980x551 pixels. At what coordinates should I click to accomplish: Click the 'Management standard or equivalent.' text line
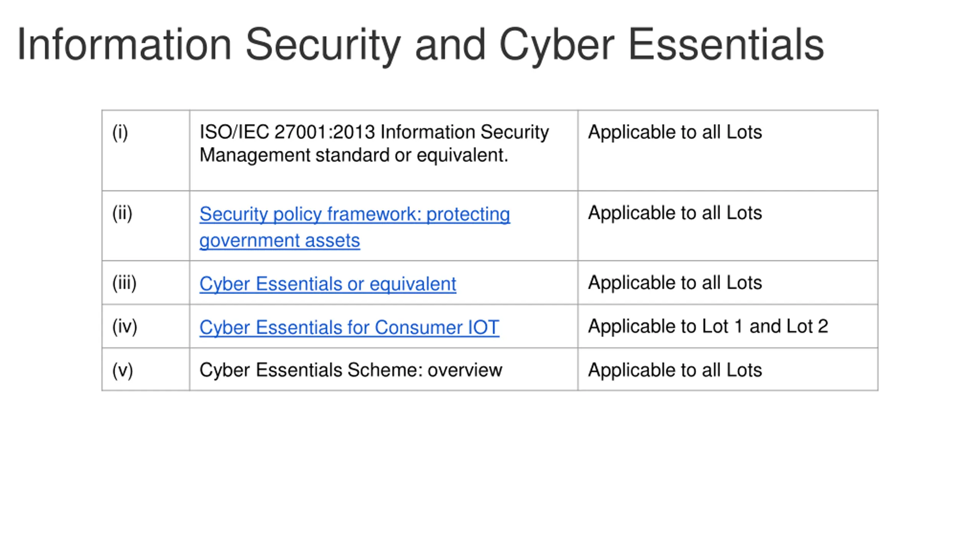354,155
